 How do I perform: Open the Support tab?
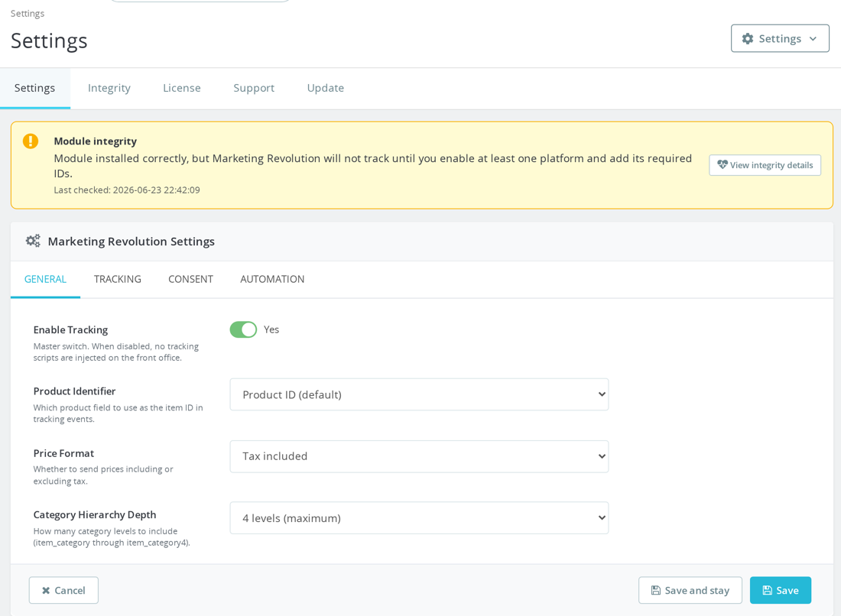point(254,88)
